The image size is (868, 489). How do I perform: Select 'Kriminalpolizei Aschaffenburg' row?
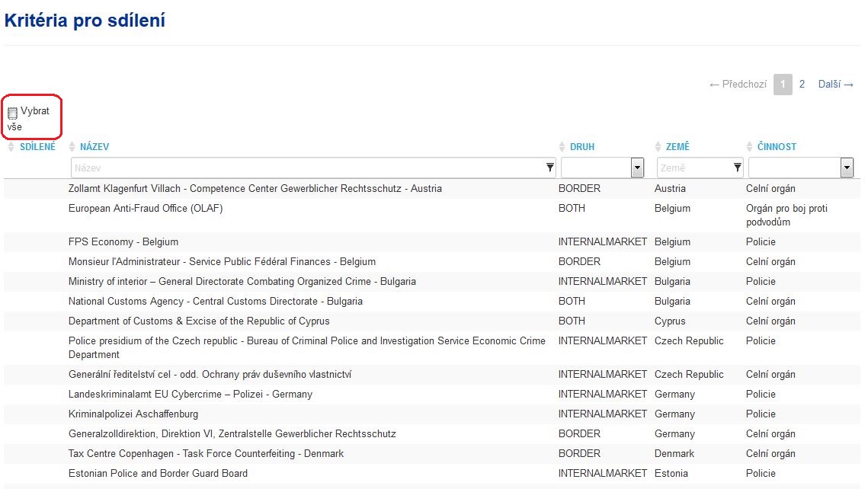click(432, 414)
